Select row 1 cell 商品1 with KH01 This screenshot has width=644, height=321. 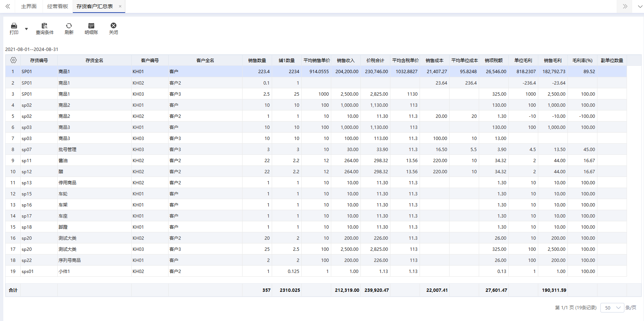click(94, 72)
